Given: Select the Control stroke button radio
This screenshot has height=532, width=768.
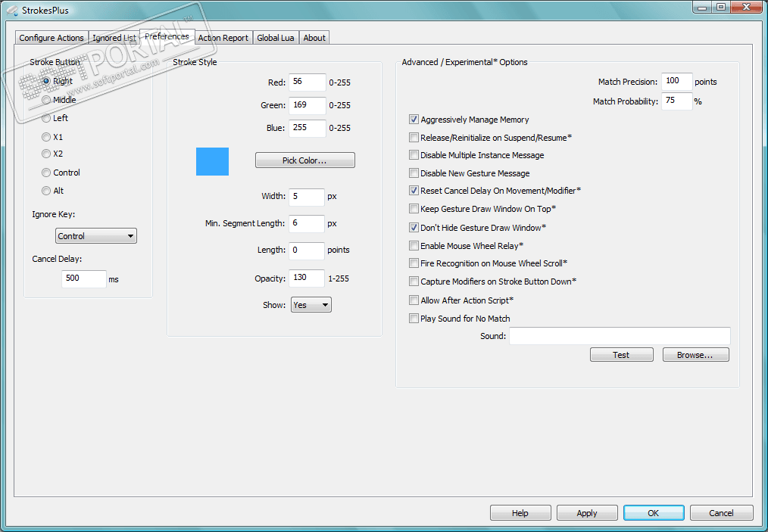Looking at the screenshot, I should (x=46, y=173).
